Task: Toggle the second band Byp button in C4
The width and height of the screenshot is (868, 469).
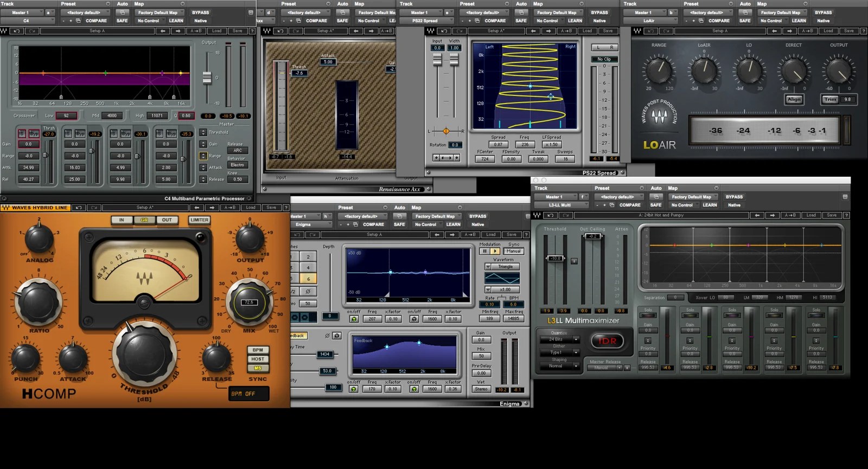Action: 80,133
